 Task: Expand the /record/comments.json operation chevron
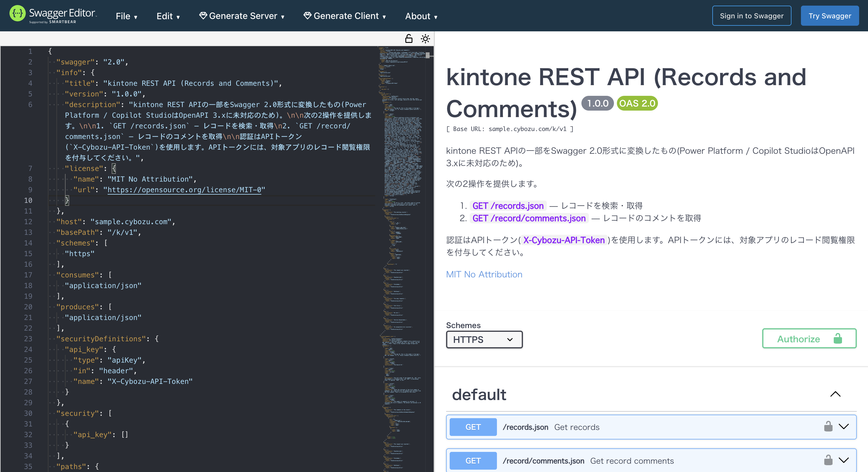[x=843, y=460]
